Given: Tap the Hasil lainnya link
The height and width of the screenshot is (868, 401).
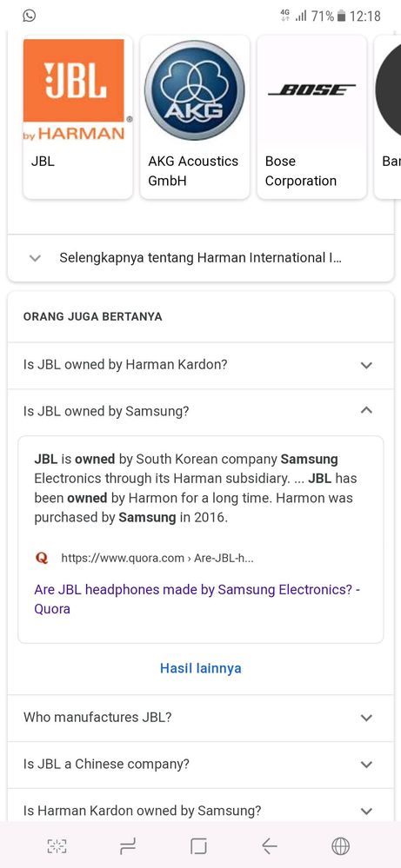Looking at the screenshot, I should coord(200,668).
